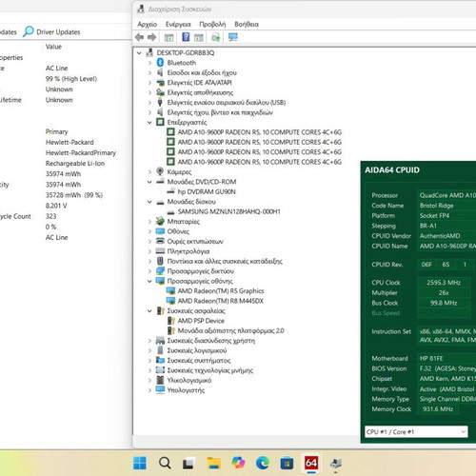Select AMD PSP Device entry

[201, 321]
